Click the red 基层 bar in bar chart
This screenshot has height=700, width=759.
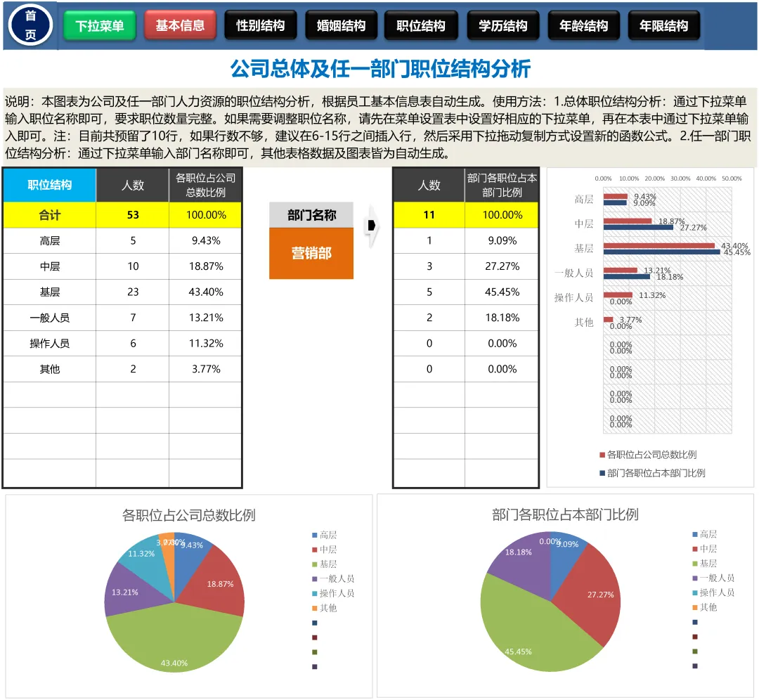pos(659,245)
